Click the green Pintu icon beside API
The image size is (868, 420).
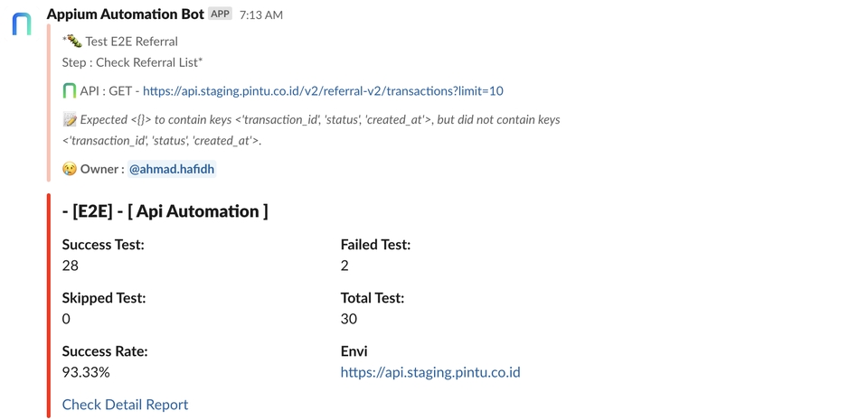click(x=69, y=90)
